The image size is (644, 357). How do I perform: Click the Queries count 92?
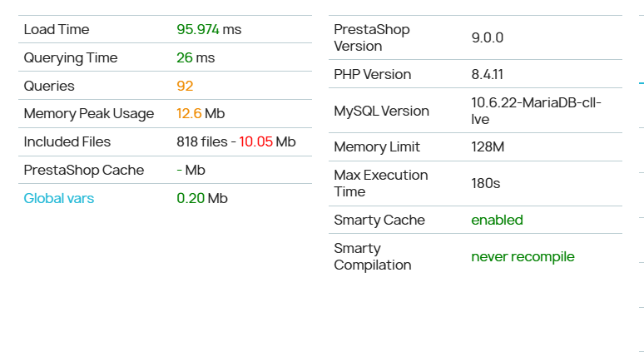click(185, 86)
